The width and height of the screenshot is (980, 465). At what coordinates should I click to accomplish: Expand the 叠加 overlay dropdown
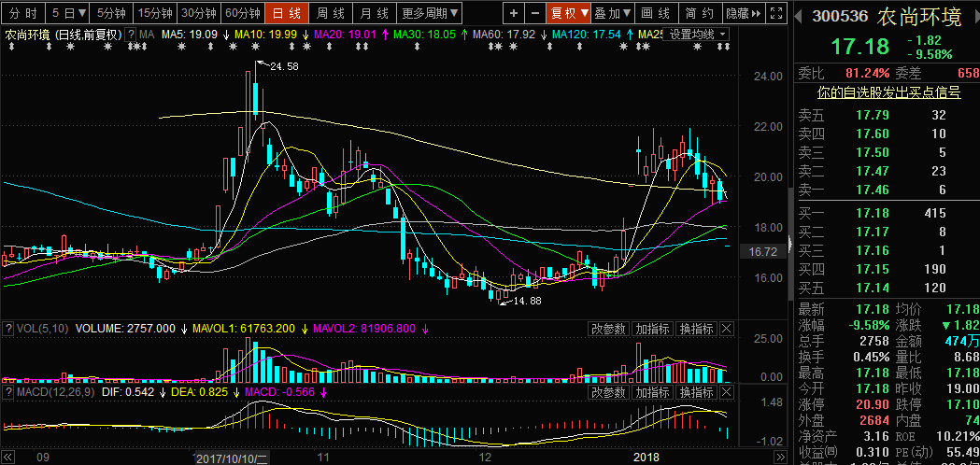[613, 13]
